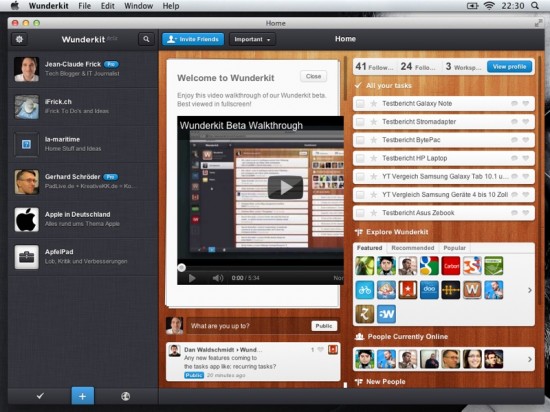The height and width of the screenshot is (412, 550).
Task: Check off Testbericht Stromadapter task
Action: coord(360,122)
